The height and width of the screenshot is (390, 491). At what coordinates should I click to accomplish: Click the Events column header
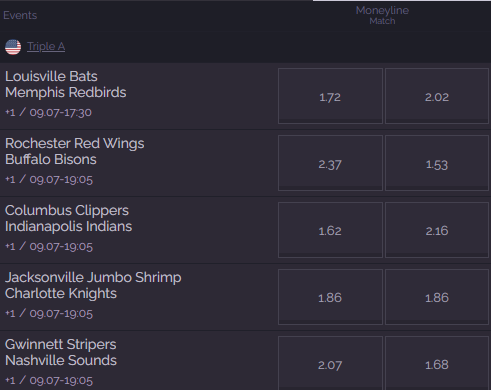(20, 15)
